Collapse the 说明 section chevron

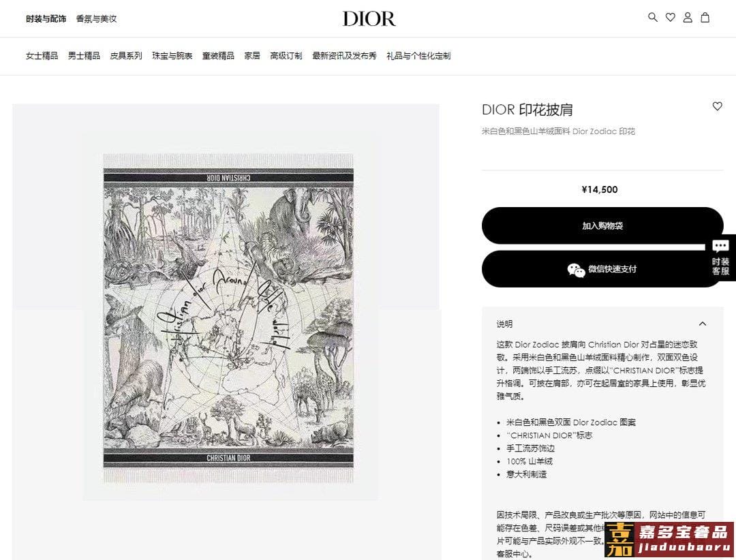702,324
